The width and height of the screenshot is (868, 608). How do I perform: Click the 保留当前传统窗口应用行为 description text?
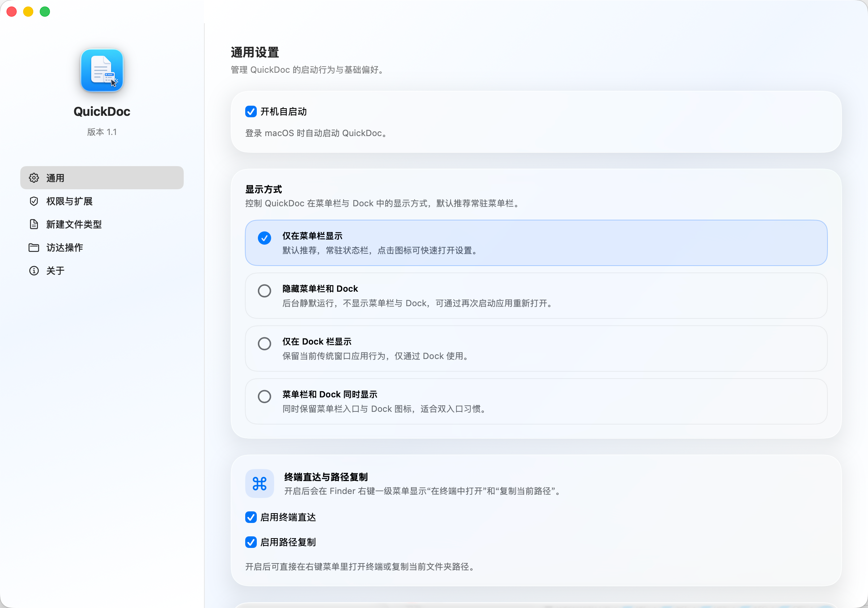coord(376,356)
